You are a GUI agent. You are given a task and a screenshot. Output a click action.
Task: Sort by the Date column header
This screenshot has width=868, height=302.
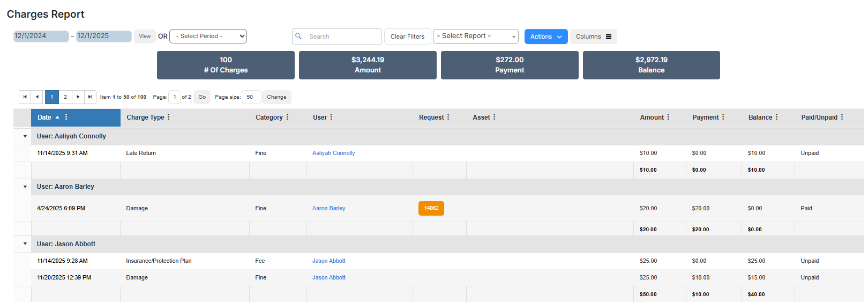[44, 117]
